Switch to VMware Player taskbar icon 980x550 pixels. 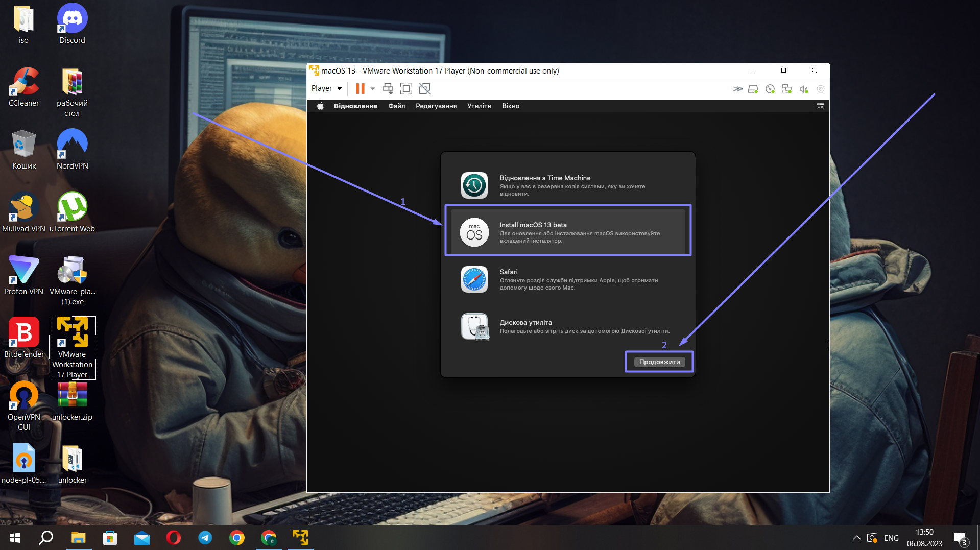coord(300,538)
